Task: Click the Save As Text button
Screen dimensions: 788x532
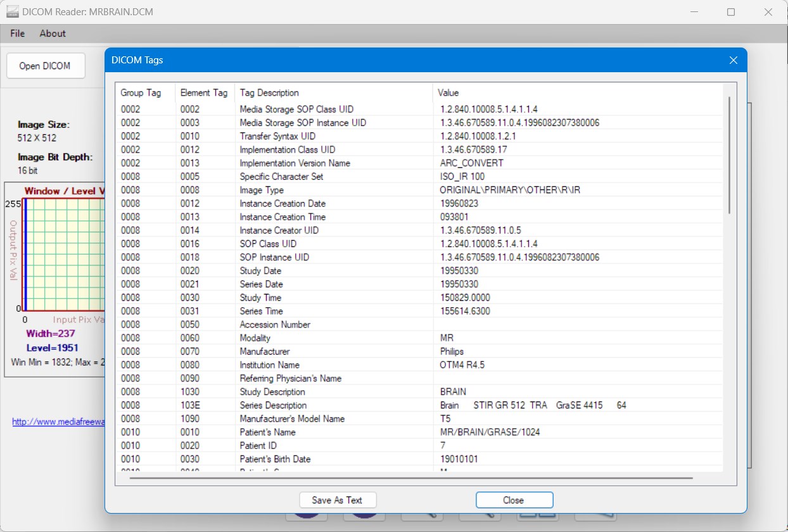Action: (338, 500)
